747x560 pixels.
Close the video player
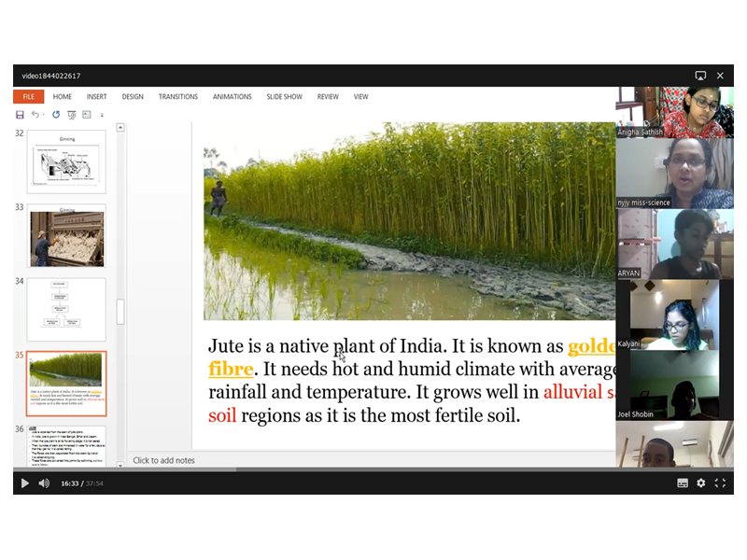click(x=720, y=76)
